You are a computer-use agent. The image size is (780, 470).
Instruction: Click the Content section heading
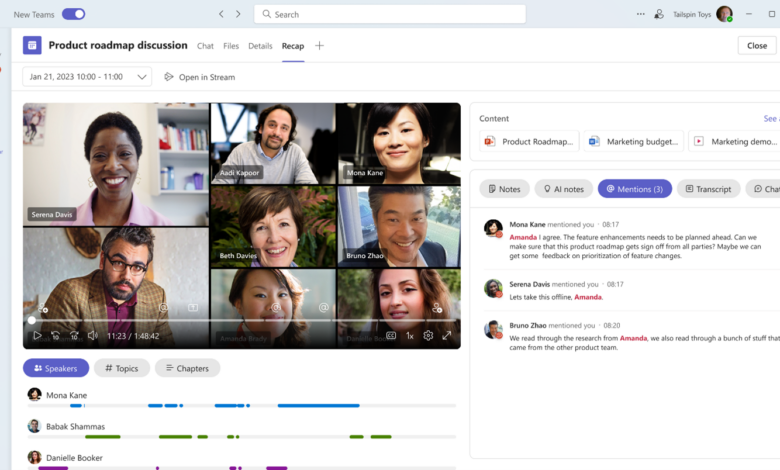click(494, 118)
